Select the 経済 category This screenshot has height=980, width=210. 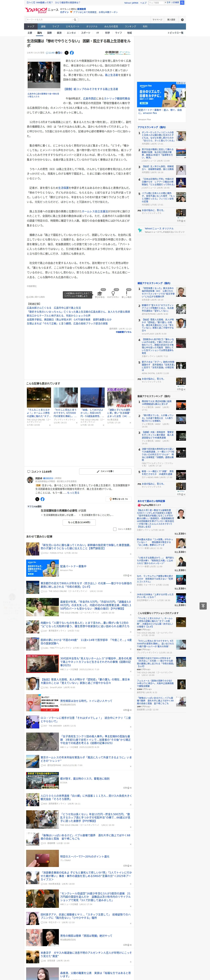point(59,33)
